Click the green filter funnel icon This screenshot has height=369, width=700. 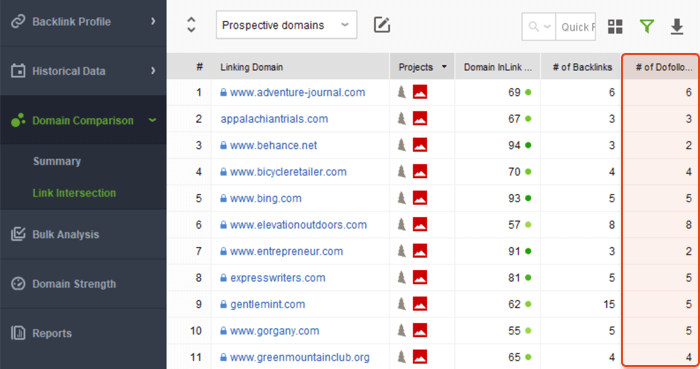(x=646, y=26)
